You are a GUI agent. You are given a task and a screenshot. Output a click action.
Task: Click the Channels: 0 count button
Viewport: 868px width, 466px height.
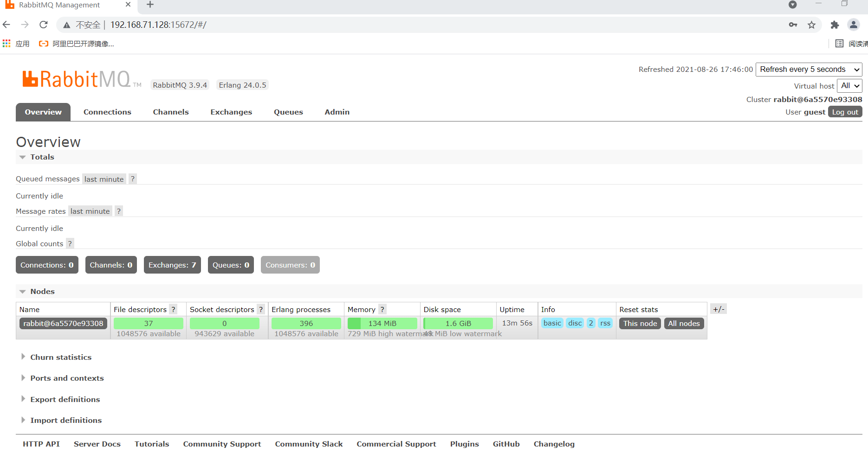(111, 265)
